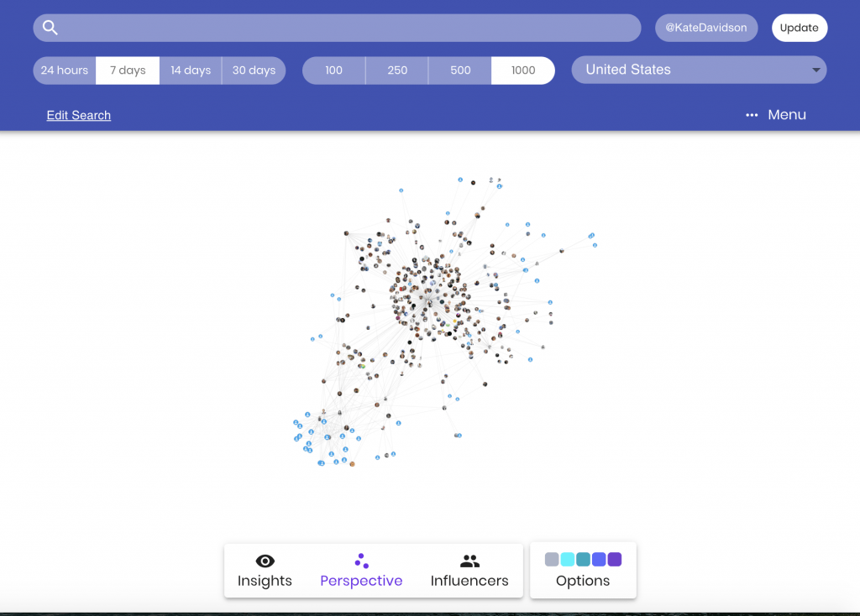Open the Options panel

click(583, 581)
